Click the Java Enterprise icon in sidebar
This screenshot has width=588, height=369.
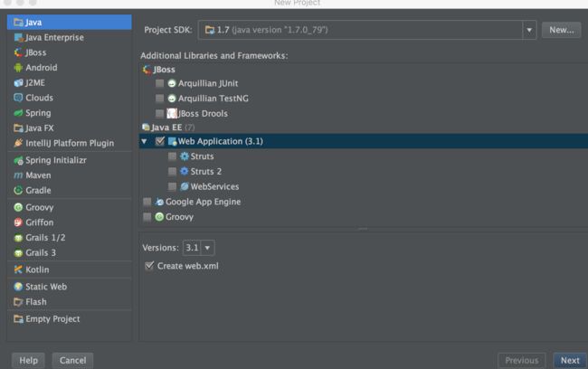click(x=18, y=37)
